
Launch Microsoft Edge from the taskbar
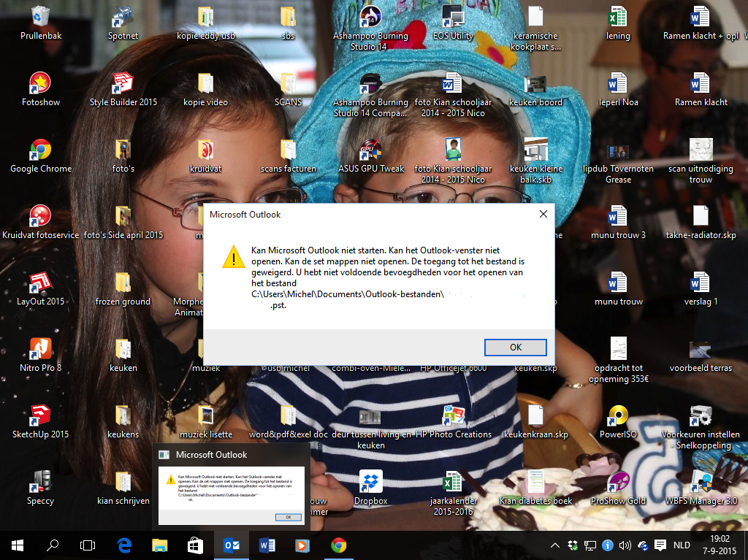tap(123, 545)
